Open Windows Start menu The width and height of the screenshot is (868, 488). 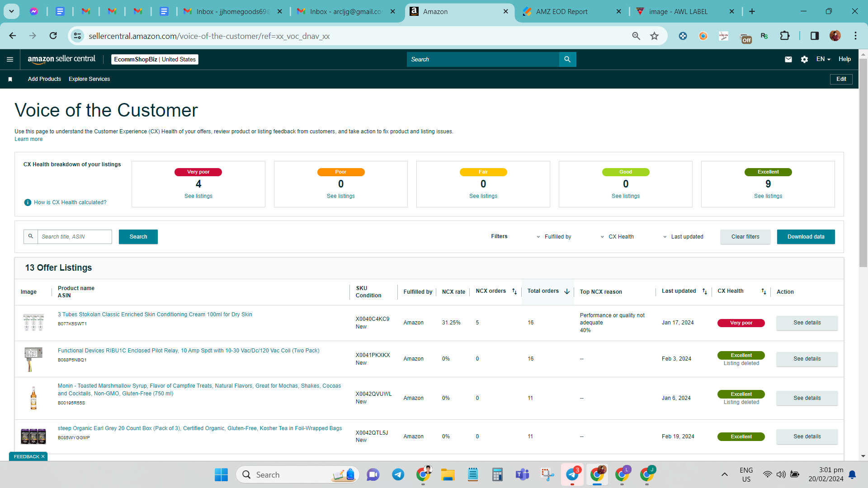pyautogui.click(x=221, y=474)
